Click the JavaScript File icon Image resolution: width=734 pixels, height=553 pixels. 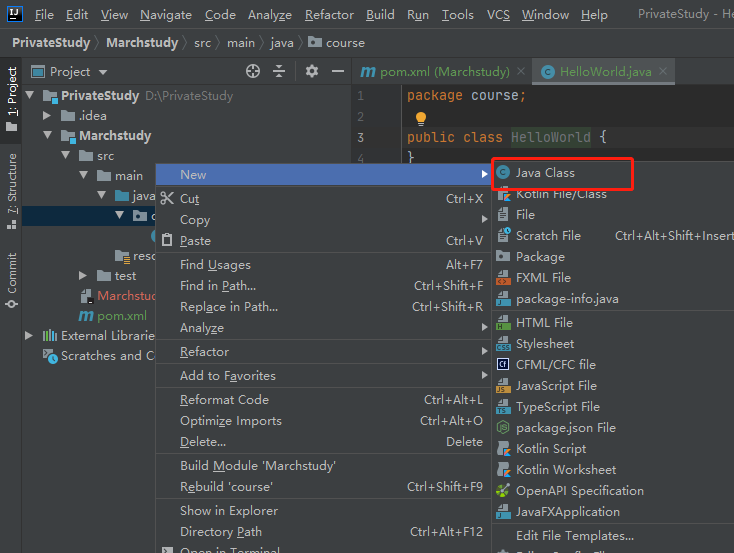pyautogui.click(x=503, y=385)
